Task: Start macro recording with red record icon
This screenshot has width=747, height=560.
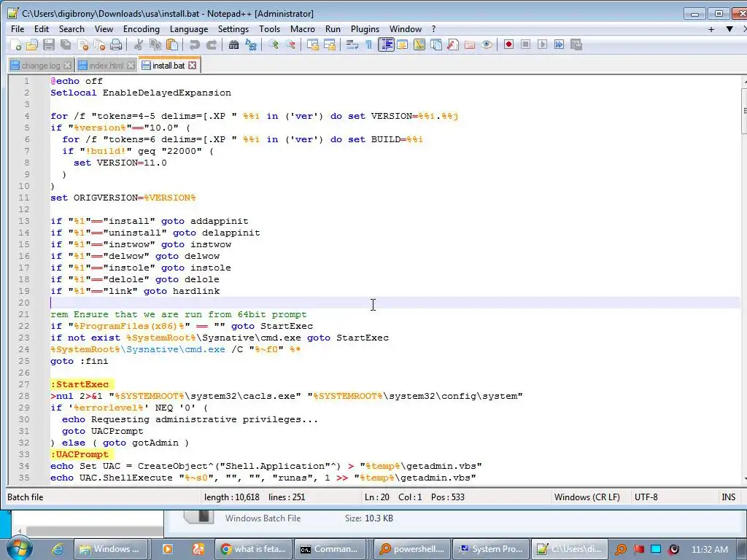Action: point(508,44)
